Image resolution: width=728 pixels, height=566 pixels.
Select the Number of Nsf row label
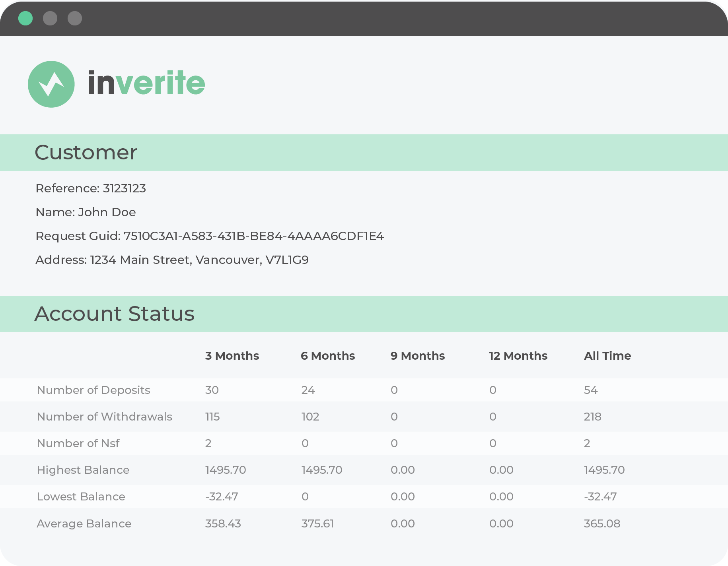point(78,443)
